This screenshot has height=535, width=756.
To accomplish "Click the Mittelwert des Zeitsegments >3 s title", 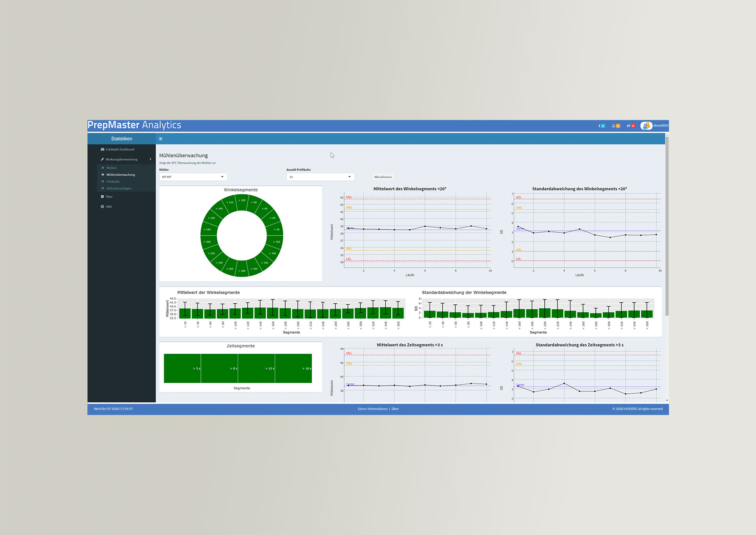I will tap(410, 345).
